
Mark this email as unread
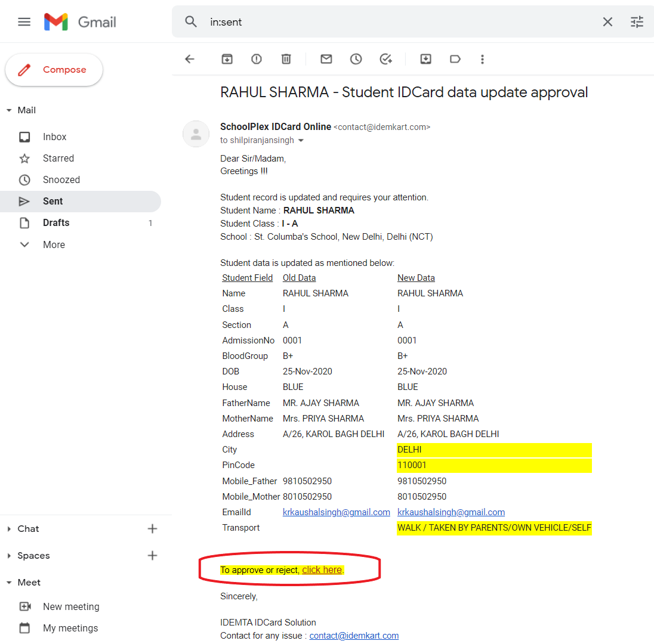[326, 59]
